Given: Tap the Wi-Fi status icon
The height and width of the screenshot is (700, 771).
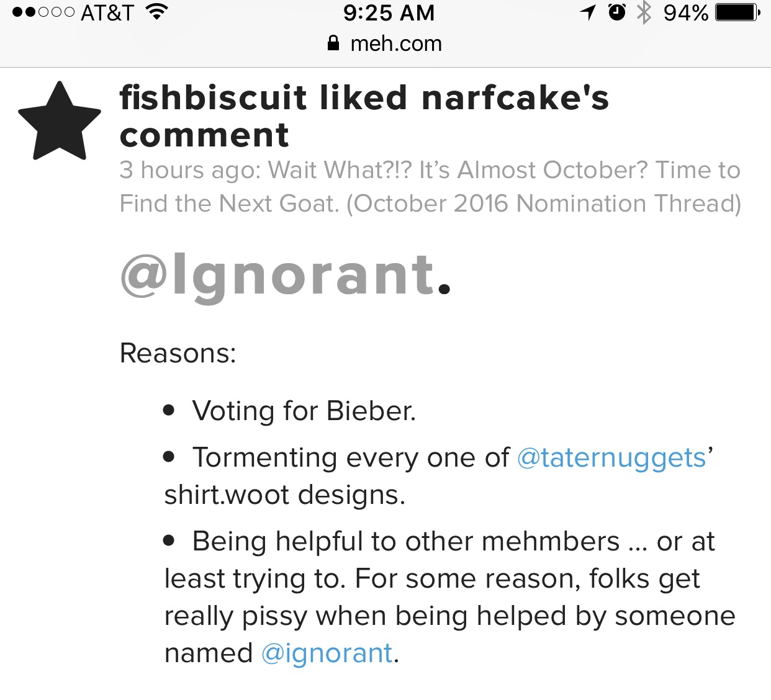Looking at the screenshot, I should pos(157,12).
